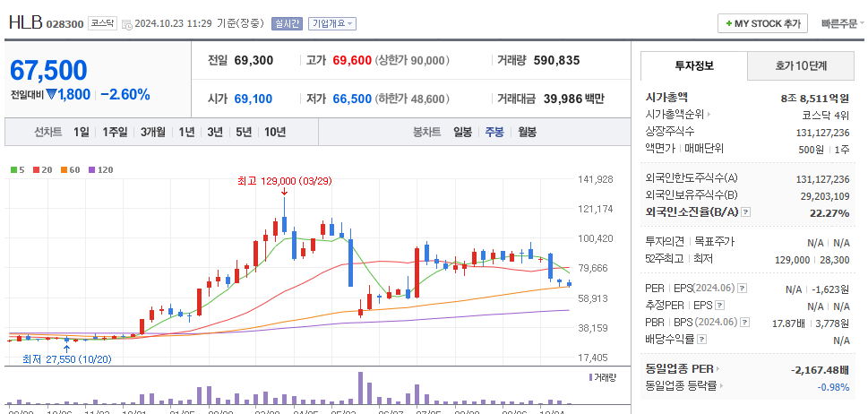
Task: Click the 외국인소진율 value 22.27%
Action: tap(829, 212)
